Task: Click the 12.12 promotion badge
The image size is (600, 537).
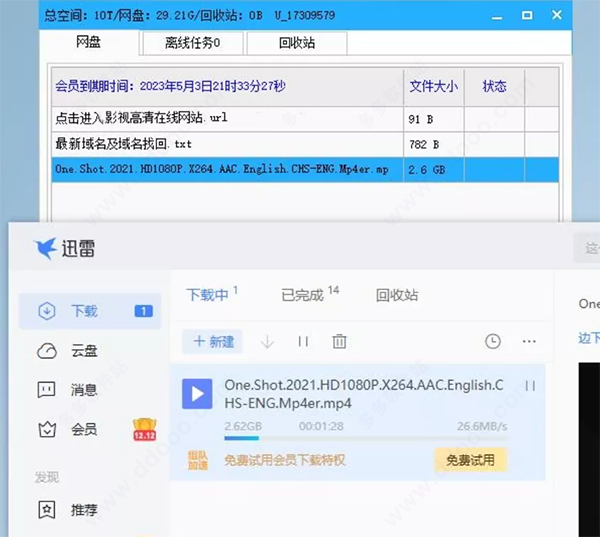Action: coord(145,429)
